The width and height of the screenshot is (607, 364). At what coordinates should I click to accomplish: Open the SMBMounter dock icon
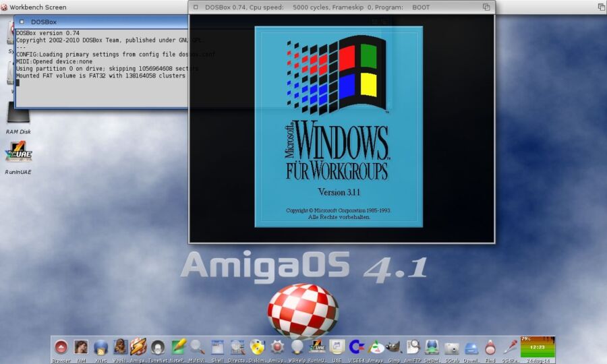[432, 347]
